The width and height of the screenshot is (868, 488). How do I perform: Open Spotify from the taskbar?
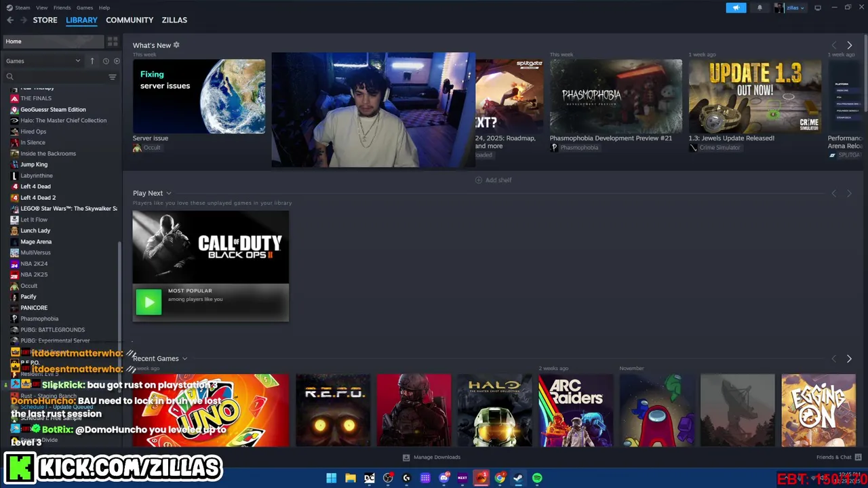click(x=537, y=478)
